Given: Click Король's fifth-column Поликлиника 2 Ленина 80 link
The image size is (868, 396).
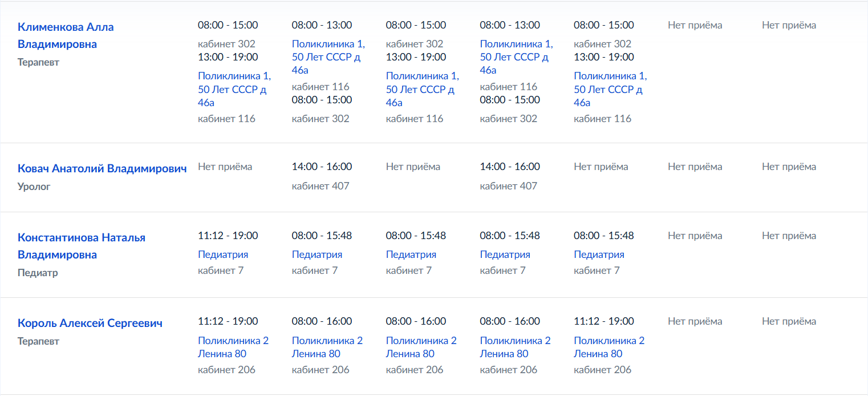Looking at the screenshot, I should click(609, 347).
